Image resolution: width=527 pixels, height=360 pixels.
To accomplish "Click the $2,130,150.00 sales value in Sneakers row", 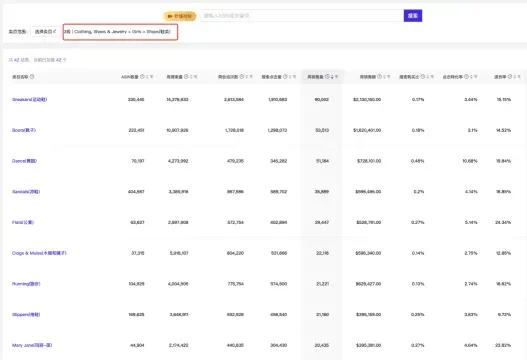I will (367, 99).
